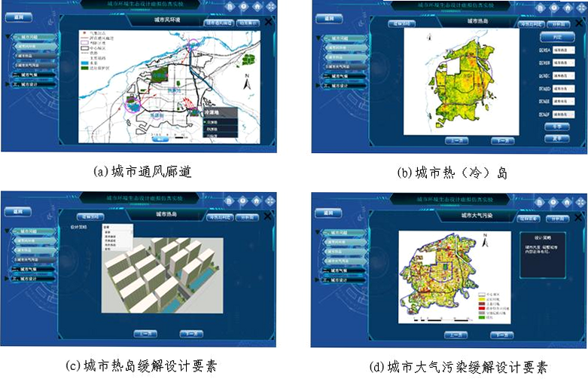The height and width of the screenshot is (382, 588).
Task: Click the 分析图 button in panel (c)
Action: pos(248,217)
